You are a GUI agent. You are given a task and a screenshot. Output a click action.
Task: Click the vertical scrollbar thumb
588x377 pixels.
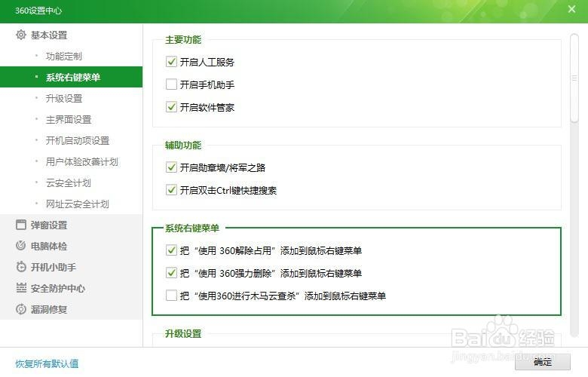pyautogui.click(x=574, y=78)
